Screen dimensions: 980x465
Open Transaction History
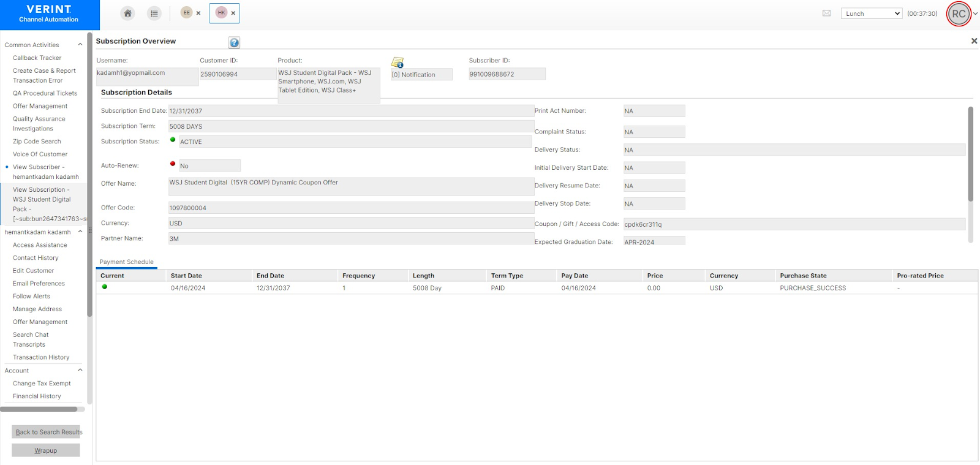pyautogui.click(x=41, y=358)
